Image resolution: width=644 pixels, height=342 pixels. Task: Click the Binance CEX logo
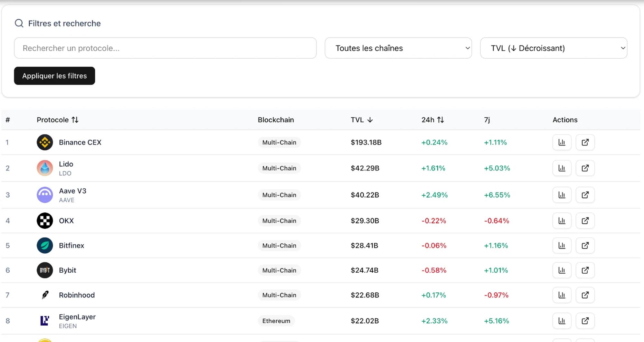coord(45,142)
